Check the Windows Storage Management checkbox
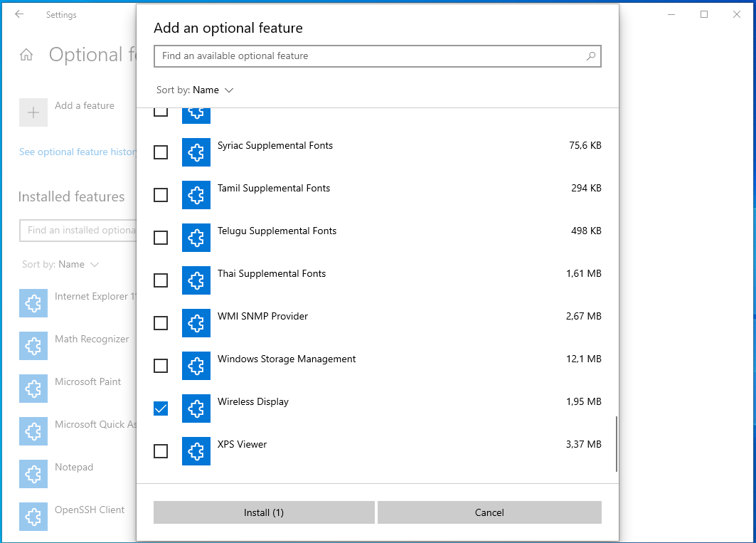The height and width of the screenshot is (543, 756). point(161,366)
